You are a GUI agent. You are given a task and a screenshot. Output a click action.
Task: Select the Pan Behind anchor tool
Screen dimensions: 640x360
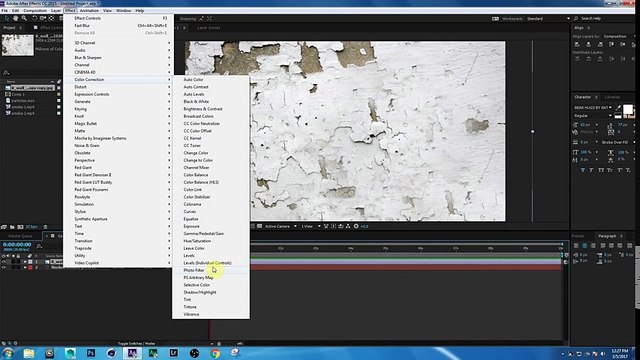pyautogui.click(x=51, y=18)
